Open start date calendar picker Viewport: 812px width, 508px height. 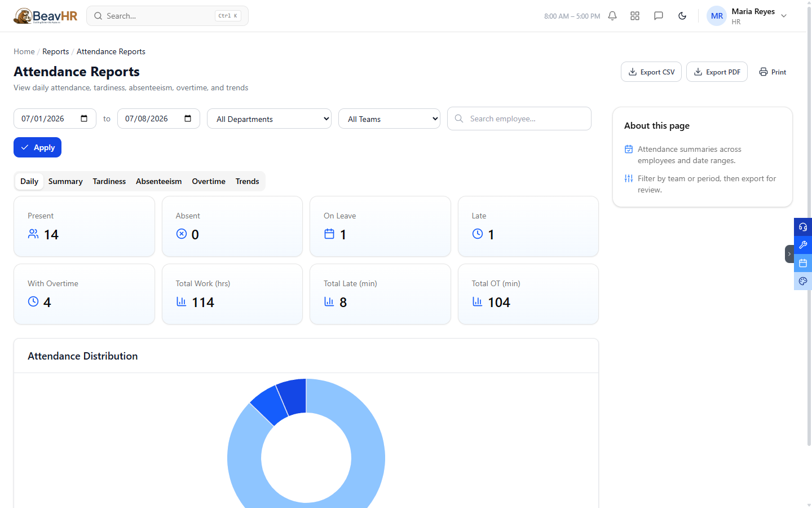(x=84, y=119)
